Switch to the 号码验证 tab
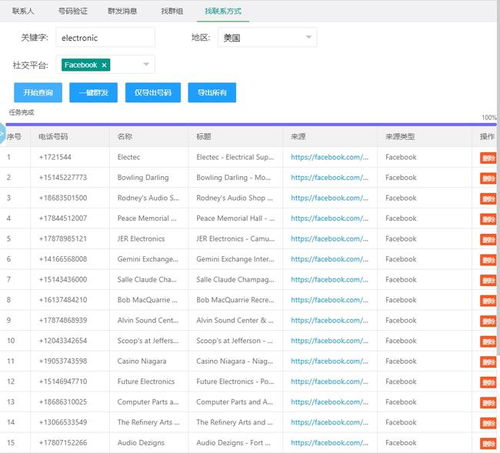 [x=73, y=11]
